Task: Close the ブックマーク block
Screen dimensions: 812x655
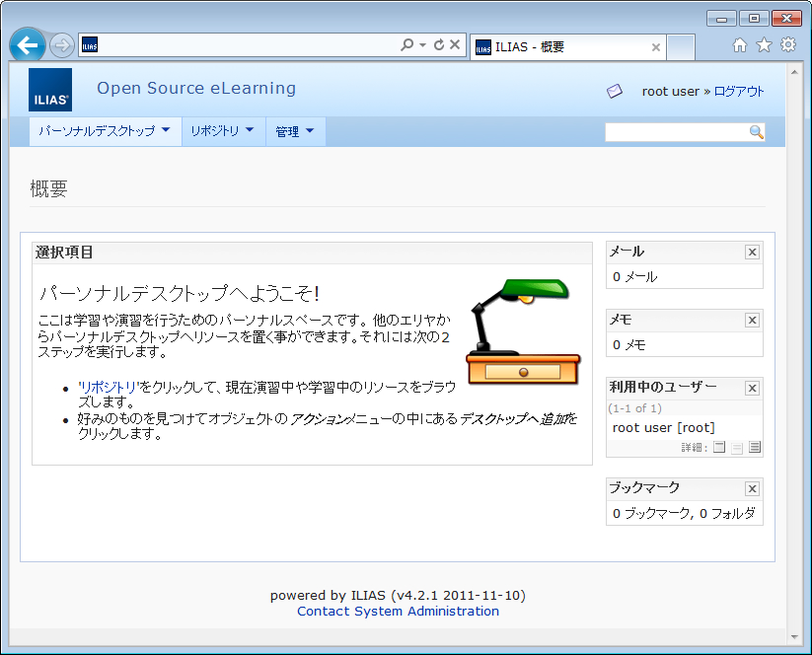Action: 752,489
